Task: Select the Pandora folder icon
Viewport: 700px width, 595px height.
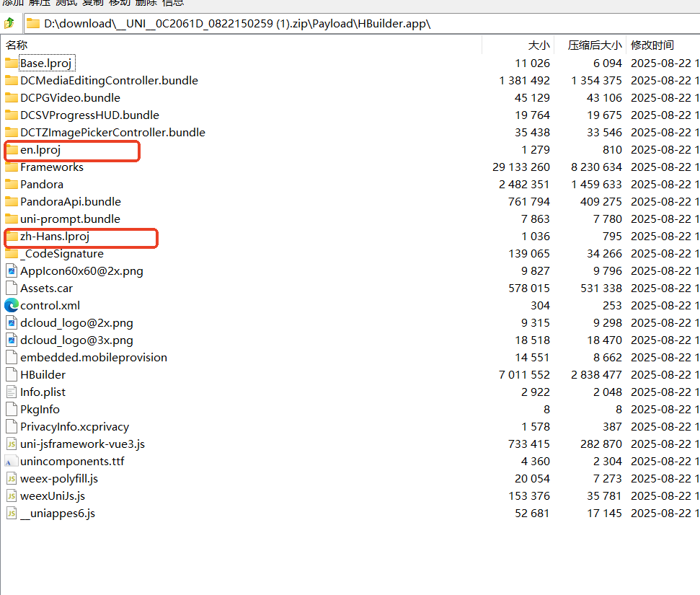Action: click(12, 185)
